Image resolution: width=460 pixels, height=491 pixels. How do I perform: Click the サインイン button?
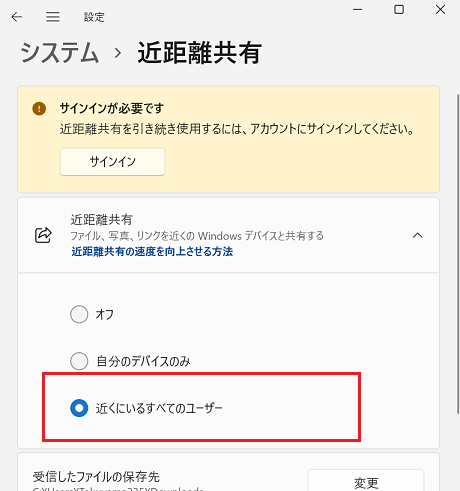(x=113, y=162)
